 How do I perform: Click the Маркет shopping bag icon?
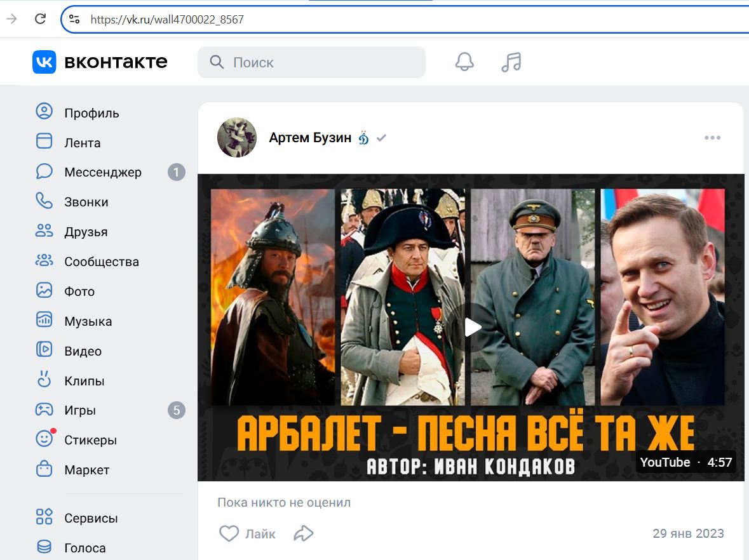click(44, 469)
